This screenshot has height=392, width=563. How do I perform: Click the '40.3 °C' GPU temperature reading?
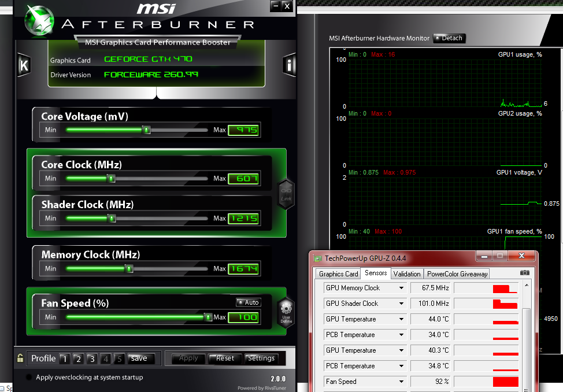point(438,350)
